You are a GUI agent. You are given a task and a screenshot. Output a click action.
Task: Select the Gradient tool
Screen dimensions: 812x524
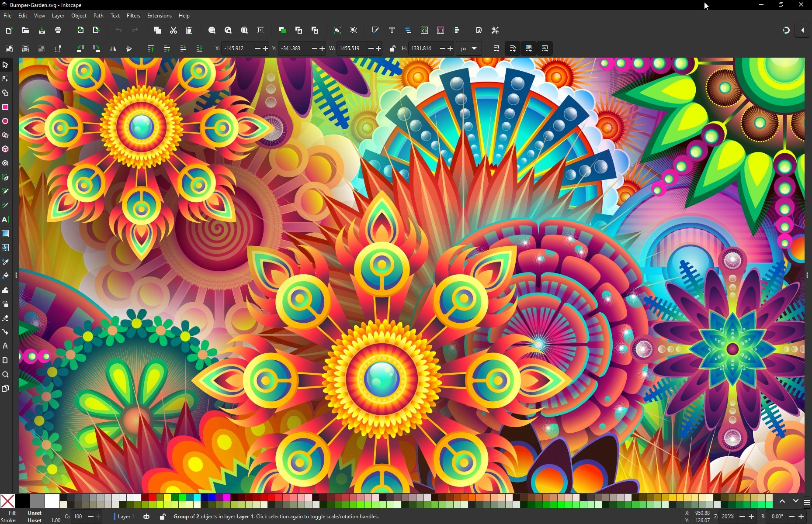click(x=6, y=234)
